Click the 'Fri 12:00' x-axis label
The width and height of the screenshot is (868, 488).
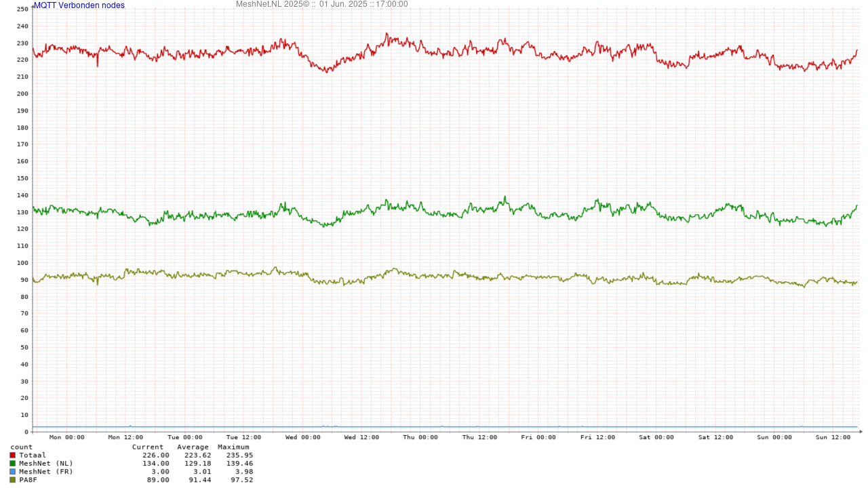tap(597, 438)
